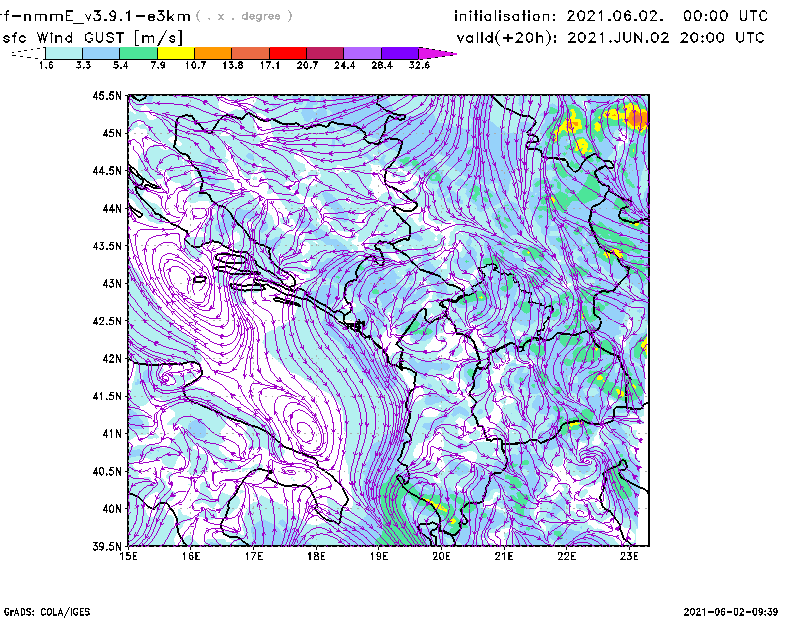Click the violet legend swatch 28.4–32.6

(399, 53)
